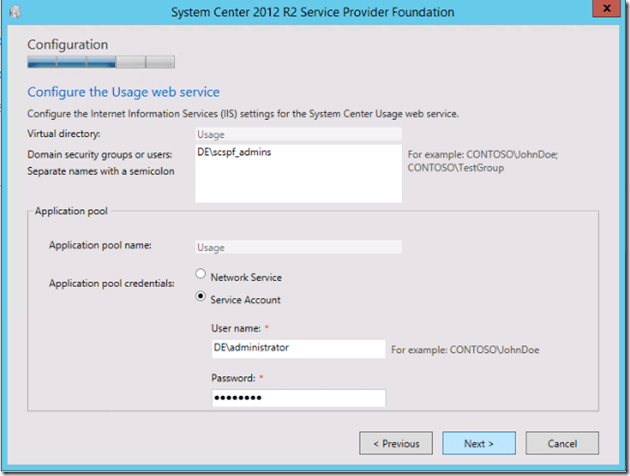Click the Domain security groups text box
The height and width of the screenshot is (476, 630).
pyautogui.click(x=298, y=174)
